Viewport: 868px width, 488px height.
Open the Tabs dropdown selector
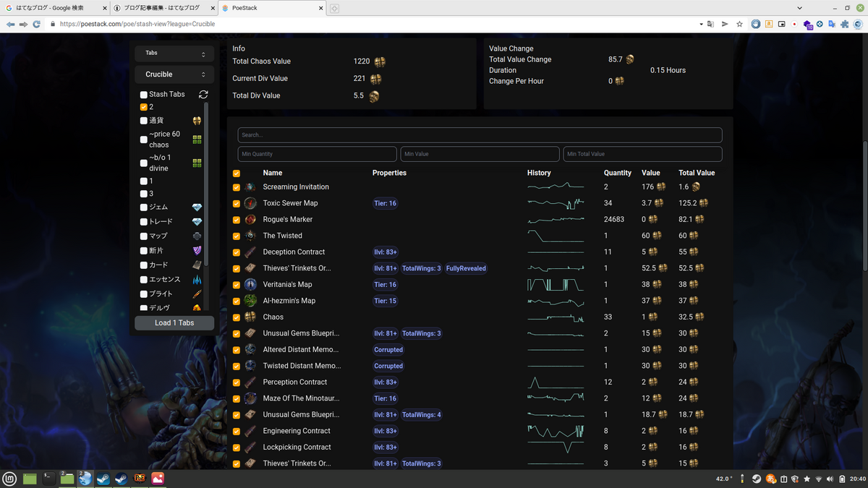tap(174, 53)
